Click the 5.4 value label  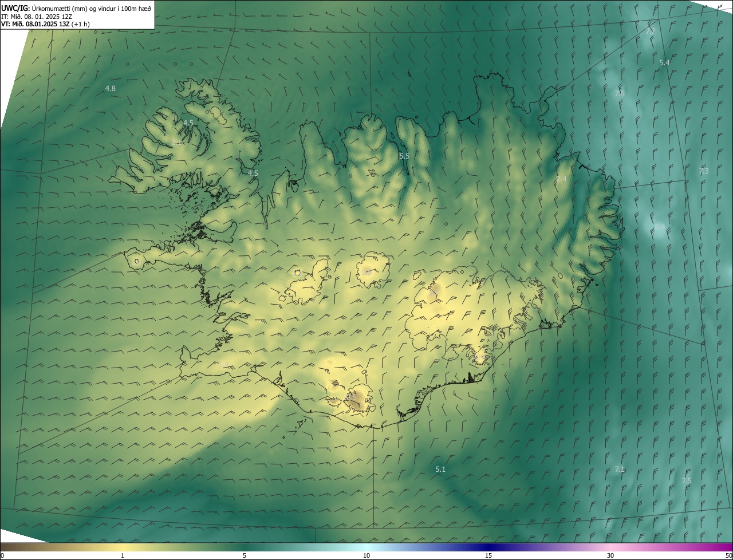coord(664,62)
